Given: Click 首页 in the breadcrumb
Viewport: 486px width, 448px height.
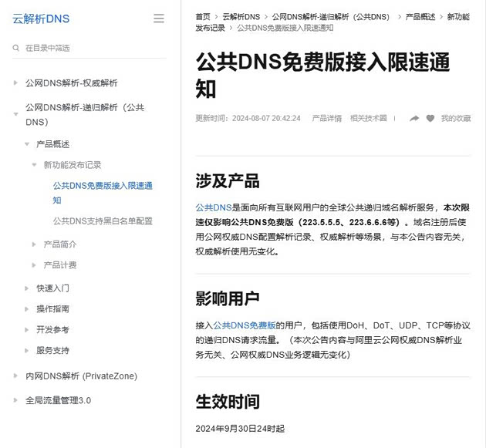Looking at the screenshot, I should click(203, 16).
